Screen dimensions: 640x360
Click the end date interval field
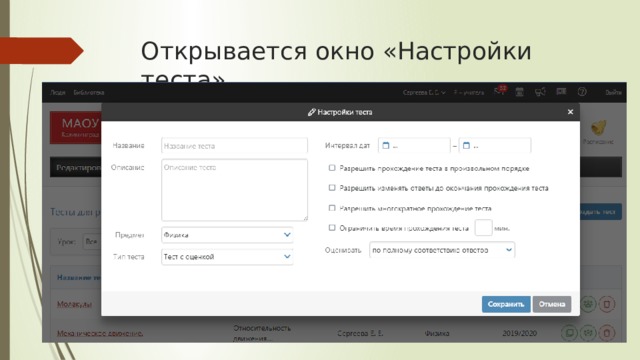coord(495,145)
